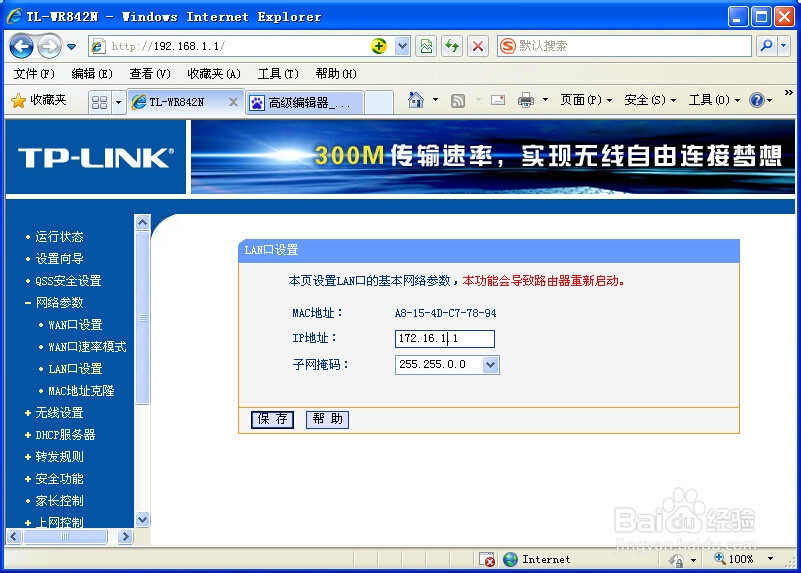Click the Refresh page icon

coord(452,46)
